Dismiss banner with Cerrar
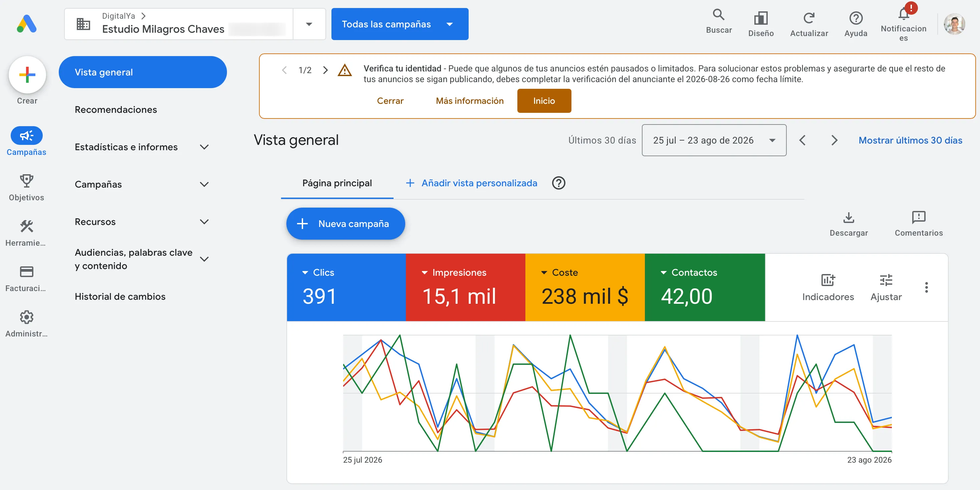The width and height of the screenshot is (980, 490). pyautogui.click(x=390, y=100)
